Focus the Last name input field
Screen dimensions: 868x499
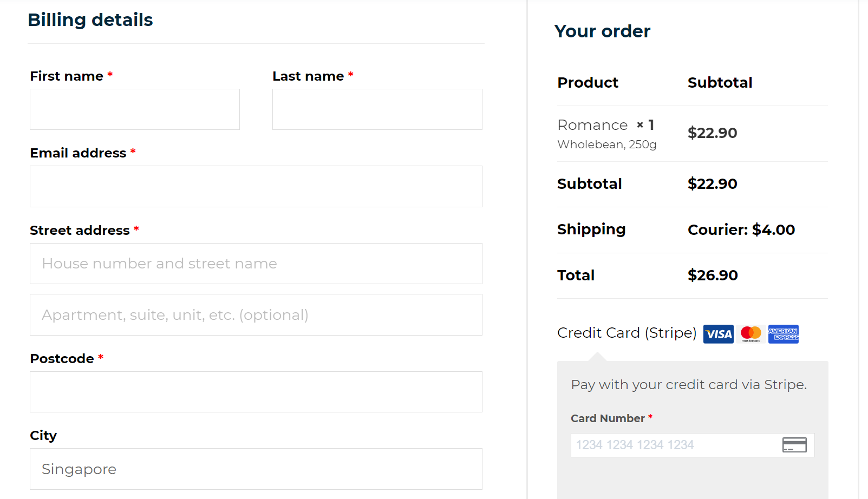tap(377, 109)
